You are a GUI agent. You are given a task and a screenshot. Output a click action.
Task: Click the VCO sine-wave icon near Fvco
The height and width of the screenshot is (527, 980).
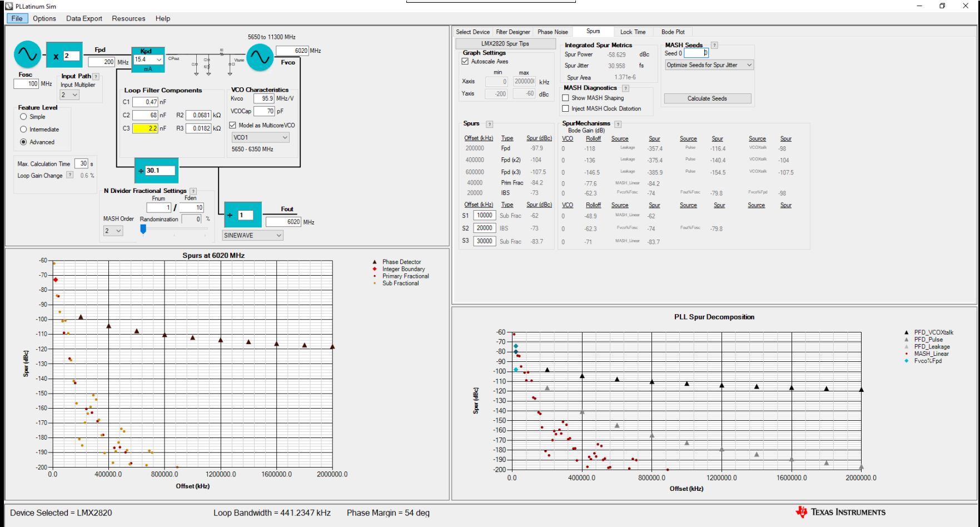click(x=260, y=57)
